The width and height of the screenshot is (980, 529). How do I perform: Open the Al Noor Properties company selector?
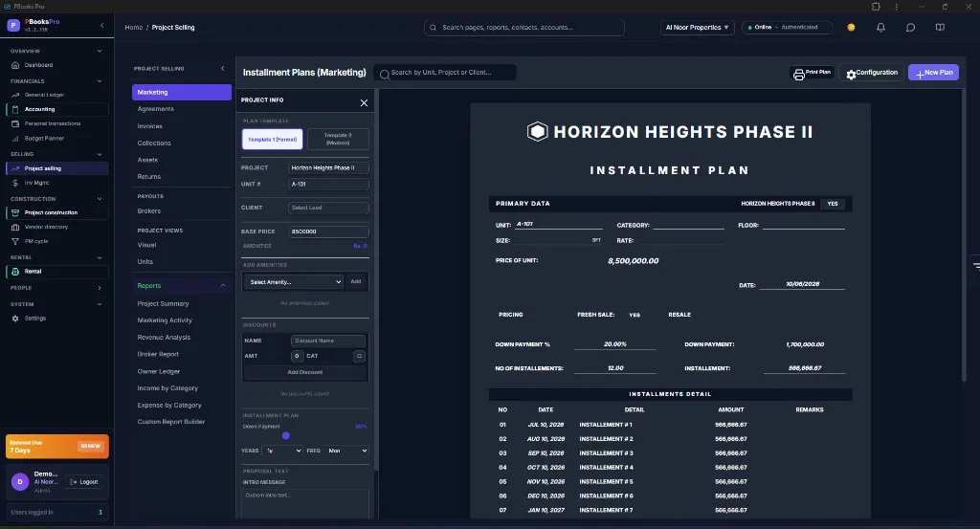[x=697, y=28]
